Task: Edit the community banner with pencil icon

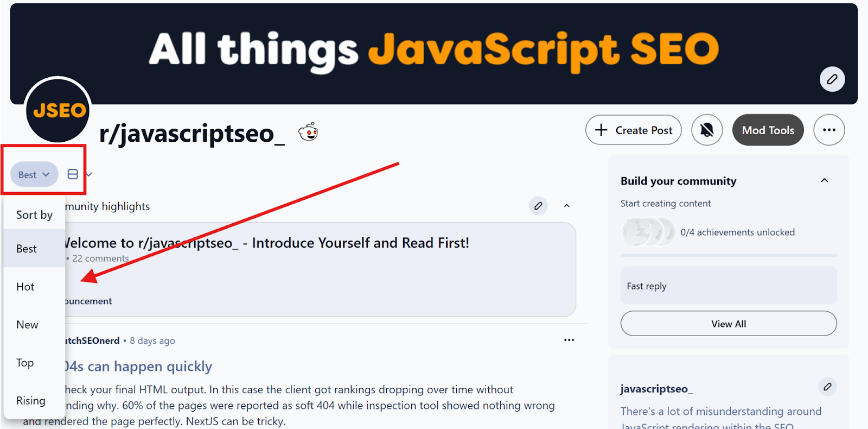Action: coord(832,79)
